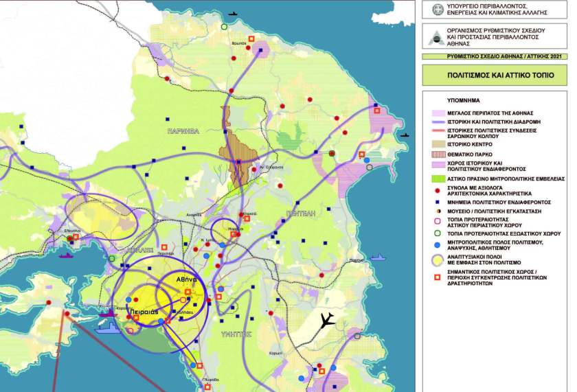This screenshot has height=392, width=577.
Task: Click the ΜΟΥΣΕΙΟ / ΠΟΛΙΤΙΣΤΙΚΗ ΕΓΚΑΤΑΣΤΑΣΗ legend text
Action: pos(494,211)
